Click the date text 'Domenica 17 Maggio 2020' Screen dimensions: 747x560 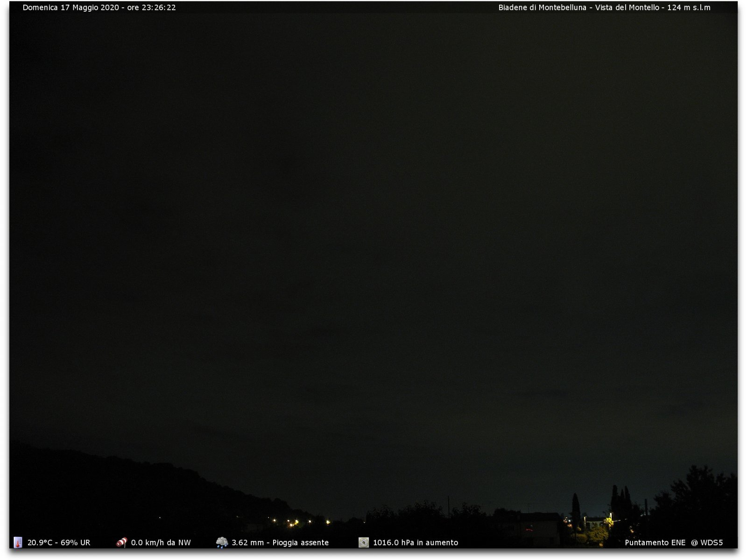pos(71,7)
